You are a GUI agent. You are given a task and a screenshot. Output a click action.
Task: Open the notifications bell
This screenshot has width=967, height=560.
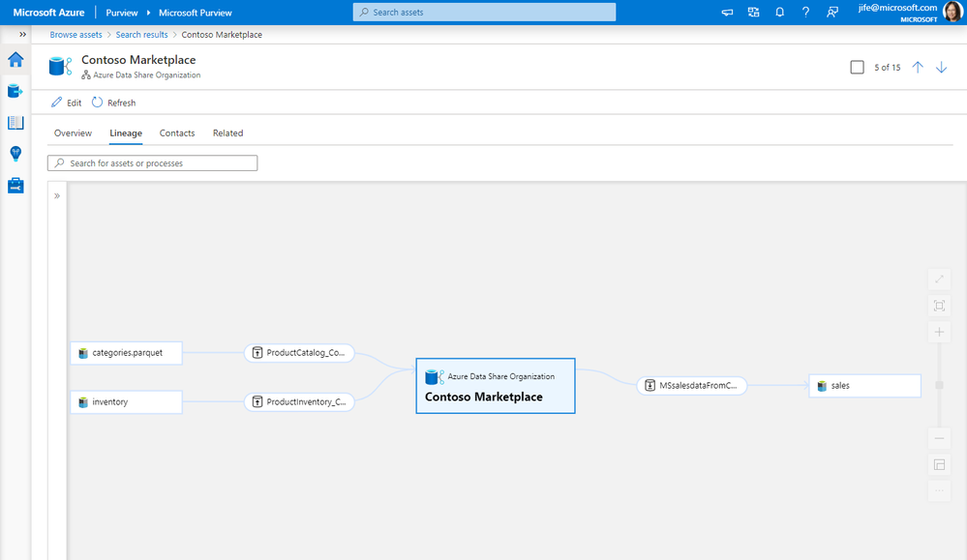(779, 13)
